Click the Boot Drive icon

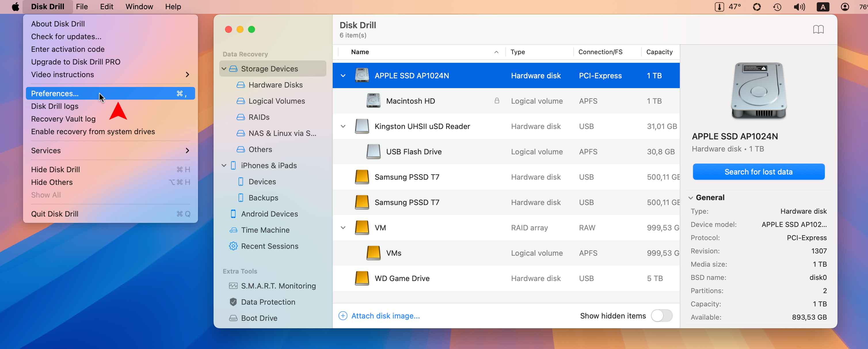click(233, 318)
